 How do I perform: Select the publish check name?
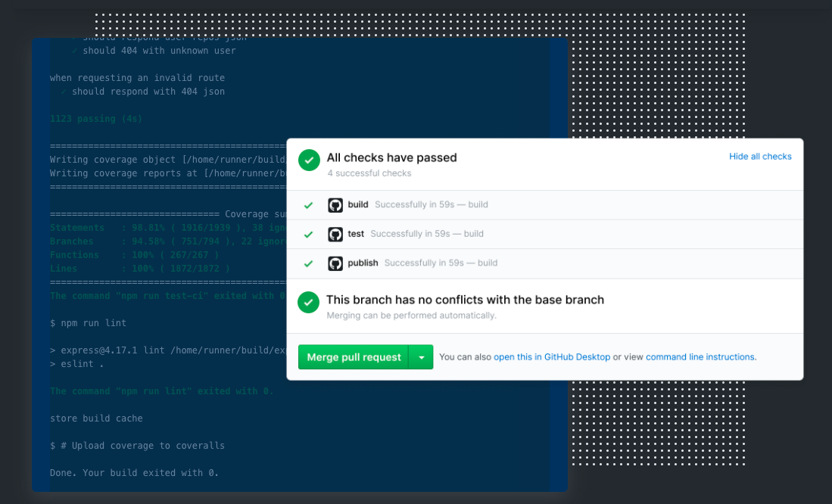coord(363,263)
